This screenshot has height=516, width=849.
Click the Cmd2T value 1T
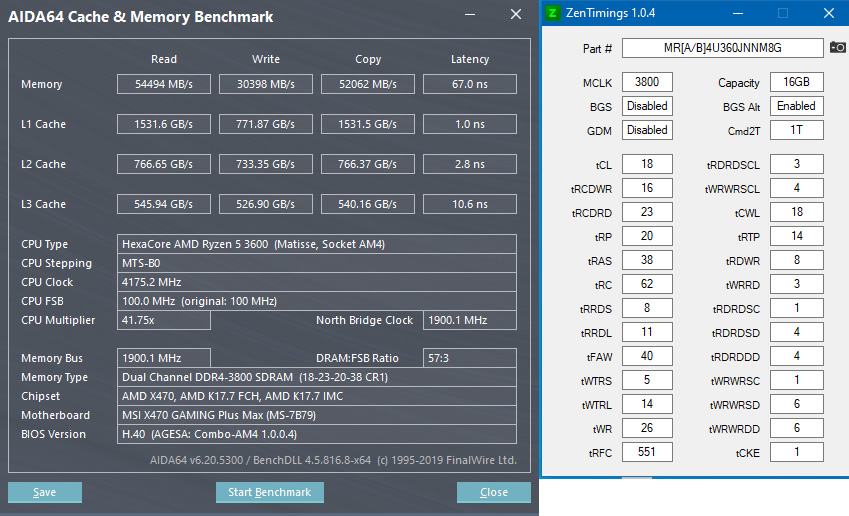click(x=796, y=130)
